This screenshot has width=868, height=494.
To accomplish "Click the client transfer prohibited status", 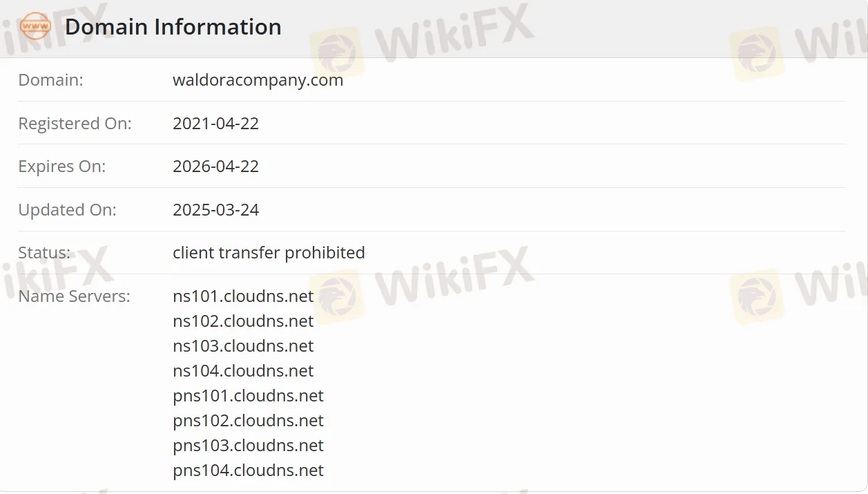I will point(269,253).
